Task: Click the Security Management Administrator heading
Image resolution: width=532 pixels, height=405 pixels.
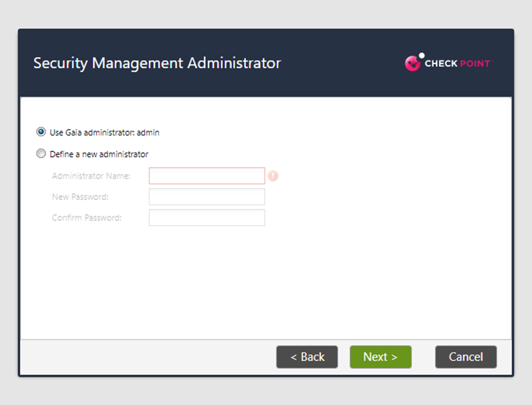Action: tap(157, 63)
